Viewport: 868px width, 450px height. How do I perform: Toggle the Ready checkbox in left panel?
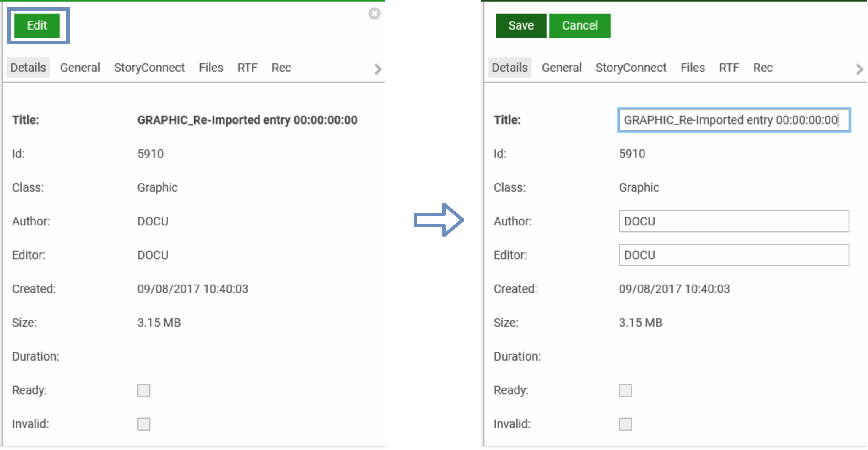(x=144, y=390)
